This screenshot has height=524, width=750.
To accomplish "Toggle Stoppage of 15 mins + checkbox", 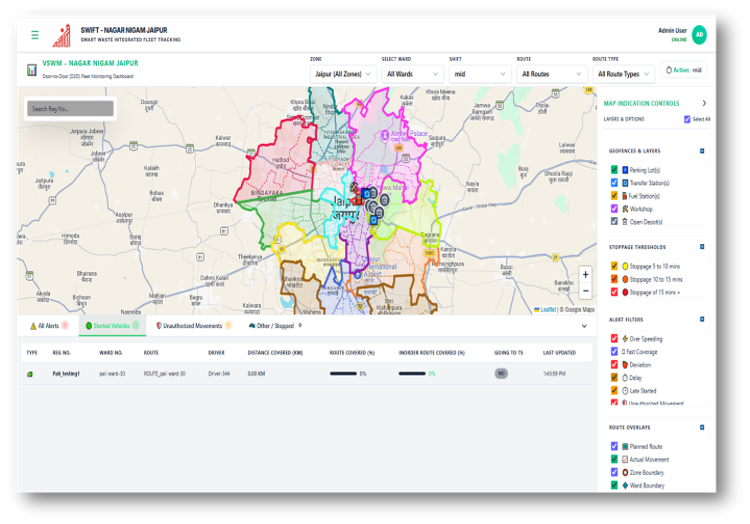I will 614,292.
